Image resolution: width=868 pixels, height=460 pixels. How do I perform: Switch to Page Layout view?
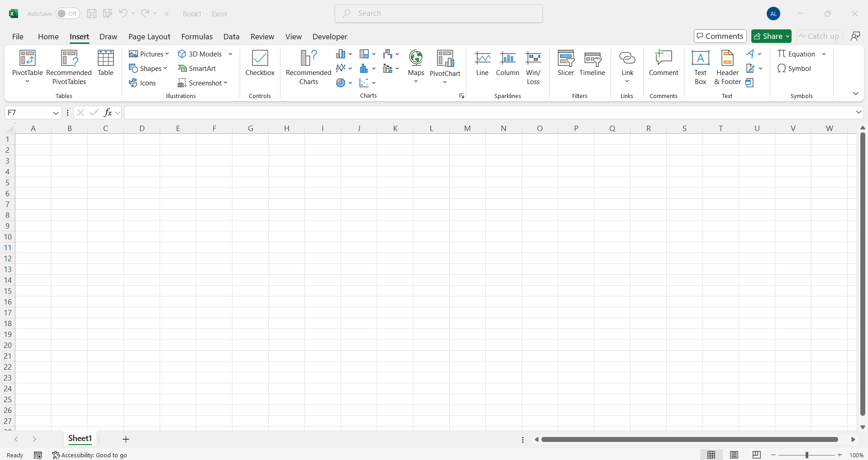(x=734, y=455)
